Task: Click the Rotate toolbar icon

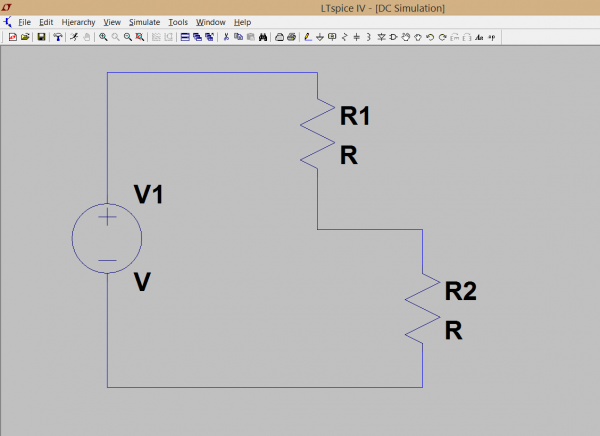Action: point(455,37)
